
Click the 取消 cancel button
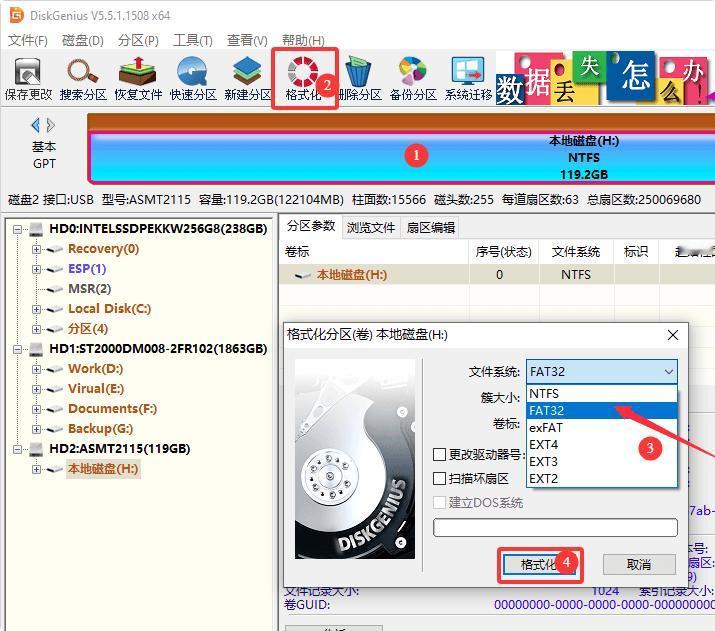(x=639, y=565)
